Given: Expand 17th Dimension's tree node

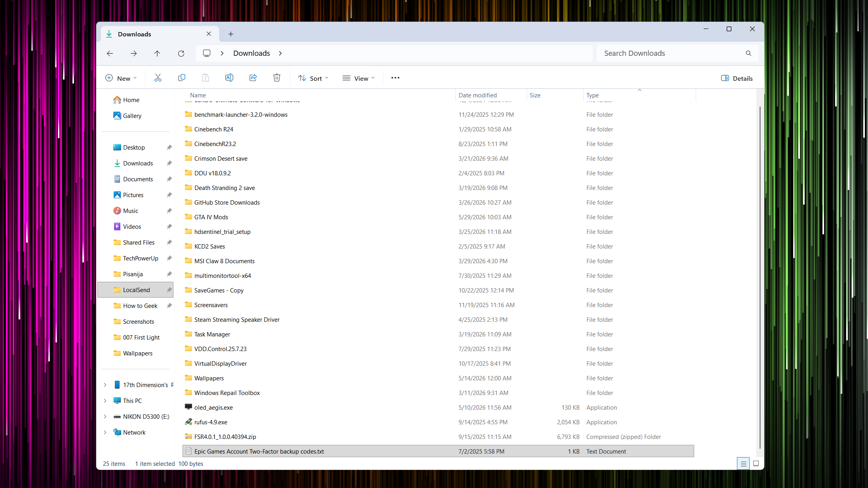Looking at the screenshot, I should point(105,385).
